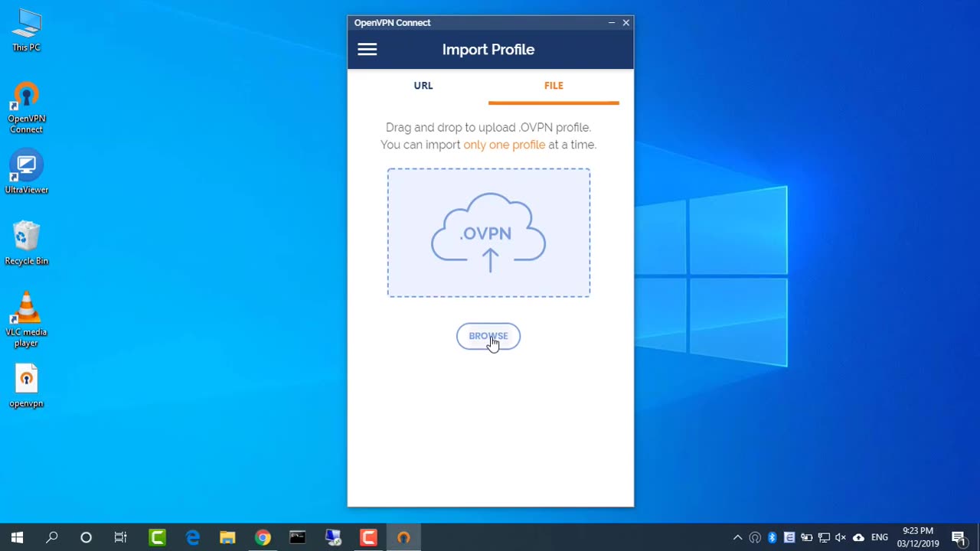Minimize the OpenVPN Connect window
The height and width of the screenshot is (551, 980).
coord(612,23)
